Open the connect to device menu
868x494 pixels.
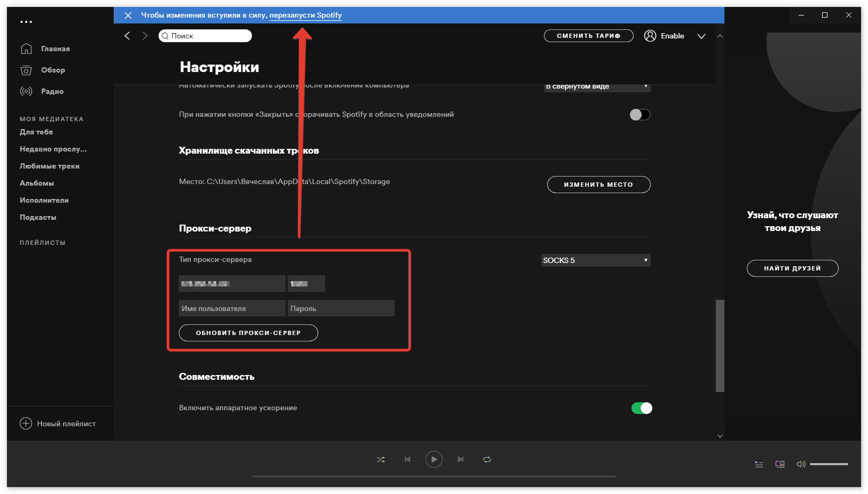[780, 464]
